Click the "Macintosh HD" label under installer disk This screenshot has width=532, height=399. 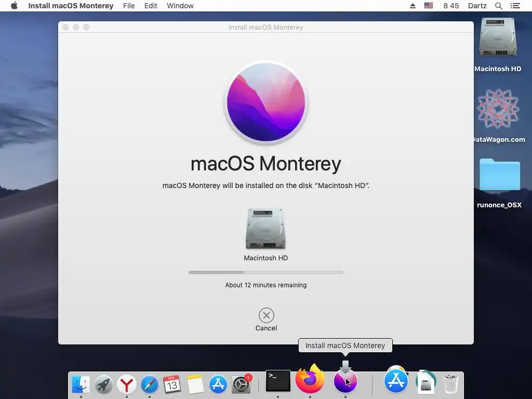coord(265,258)
